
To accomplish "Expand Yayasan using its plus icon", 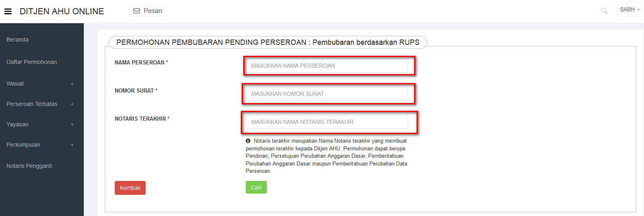I will (72, 125).
